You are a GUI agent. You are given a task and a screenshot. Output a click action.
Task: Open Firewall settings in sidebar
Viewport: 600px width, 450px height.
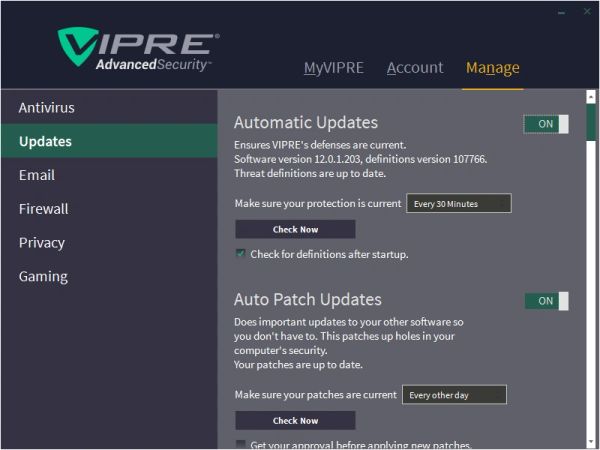[109, 209]
